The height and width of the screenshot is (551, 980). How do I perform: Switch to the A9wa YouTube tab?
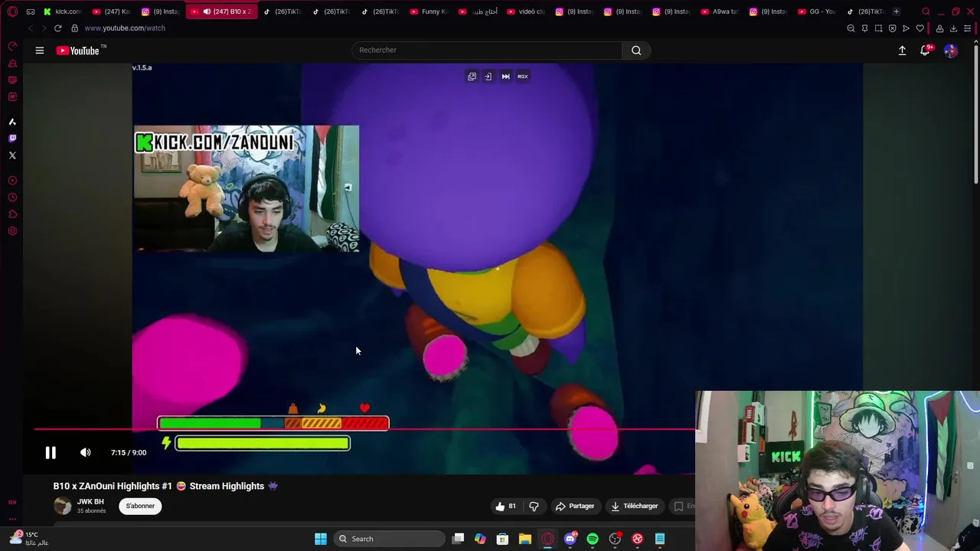[720, 11]
